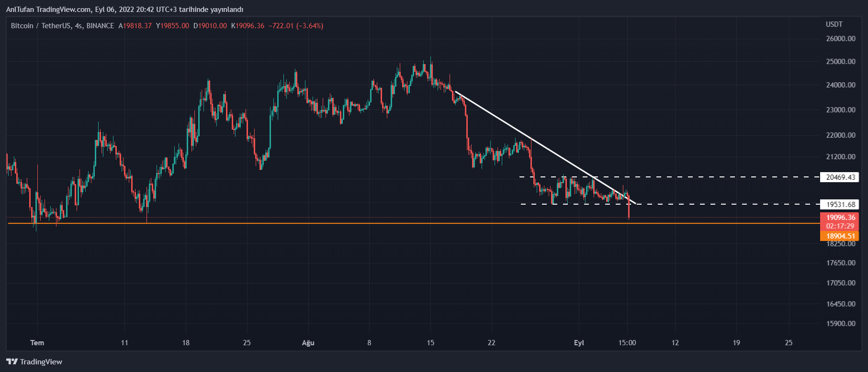This screenshot has width=868, height=372.
Task: Click the 20469.43 price label
Action: point(840,177)
